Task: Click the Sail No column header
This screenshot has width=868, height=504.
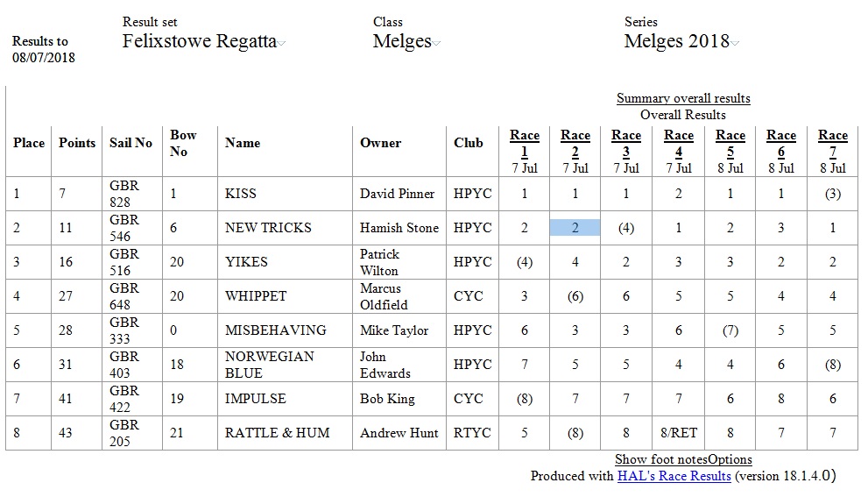Action: coord(131,143)
